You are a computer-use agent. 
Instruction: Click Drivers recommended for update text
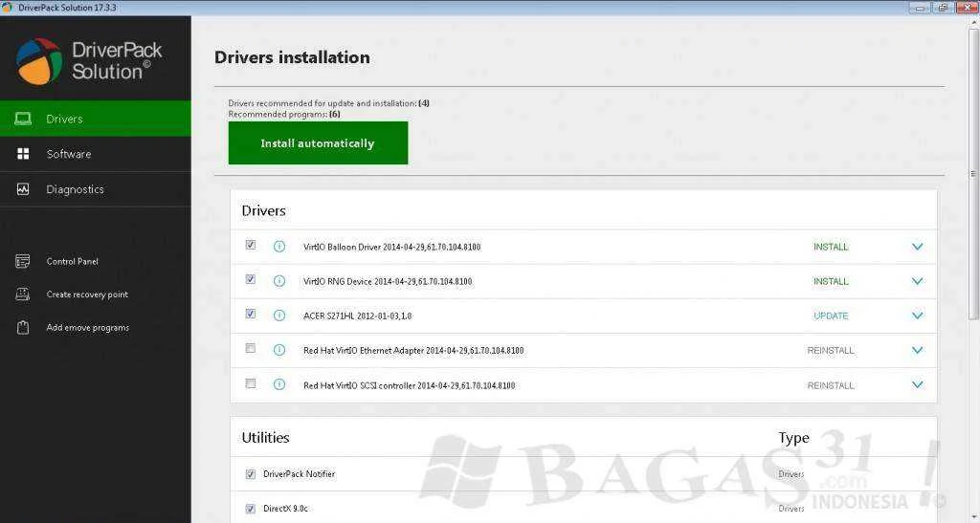pos(329,103)
